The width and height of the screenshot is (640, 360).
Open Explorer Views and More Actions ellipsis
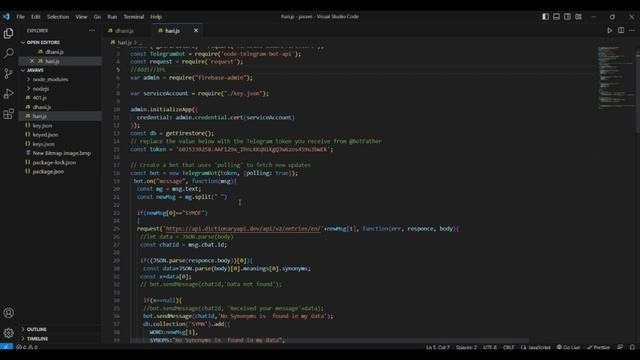(x=92, y=31)
